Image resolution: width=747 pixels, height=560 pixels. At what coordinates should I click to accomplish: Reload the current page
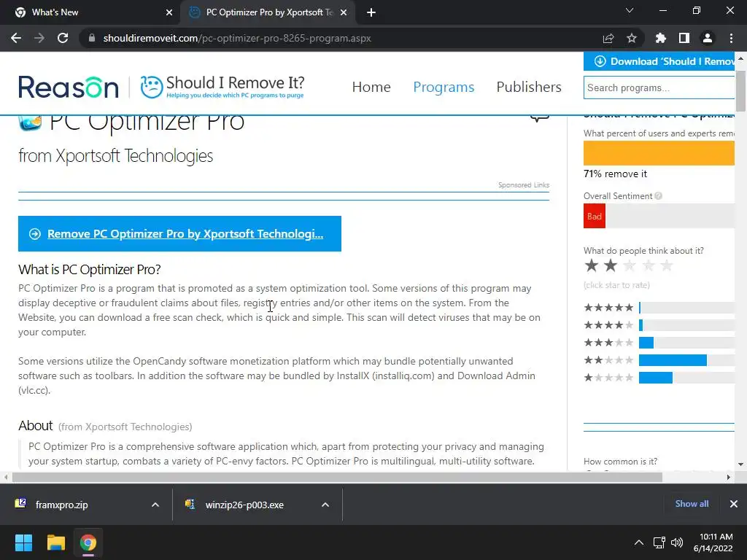tap(63, 38)
